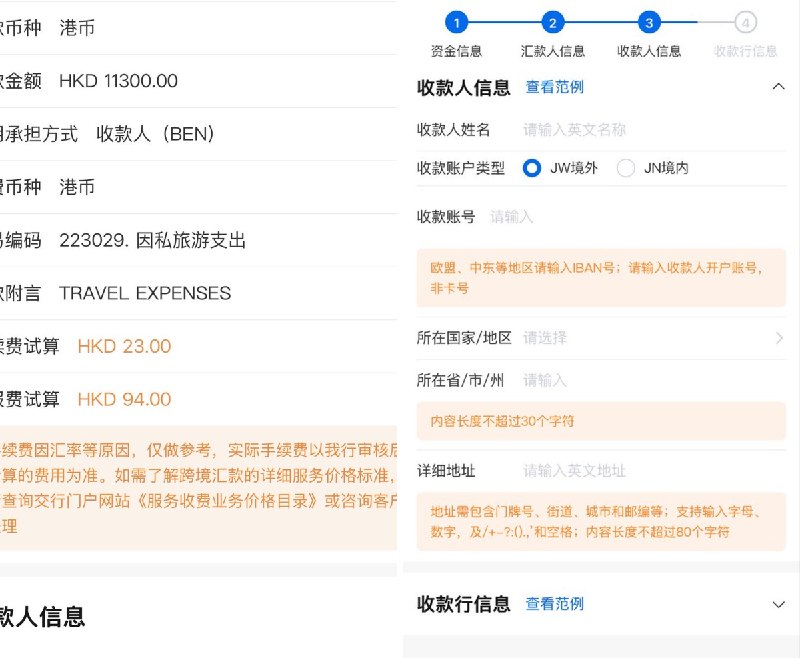Jump to step 4 收款行信息 circle
The image size is (800, 658).
pyautogui.click(x=745, y=23)
